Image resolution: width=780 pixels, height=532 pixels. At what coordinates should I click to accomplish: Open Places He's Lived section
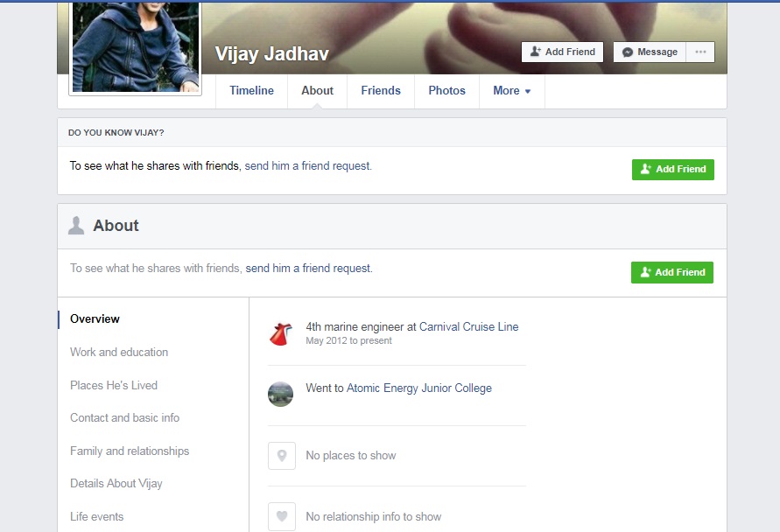coord(114,385)
